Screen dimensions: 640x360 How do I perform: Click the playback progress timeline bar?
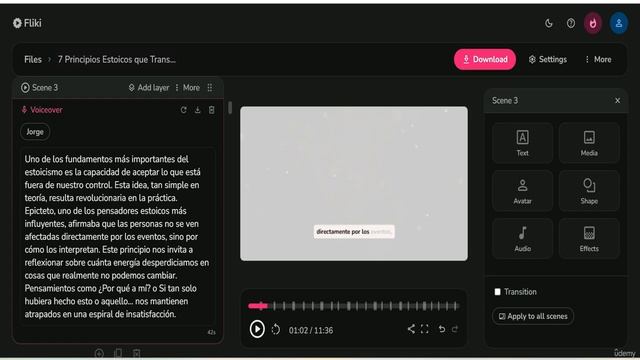(x=354, y=306)
